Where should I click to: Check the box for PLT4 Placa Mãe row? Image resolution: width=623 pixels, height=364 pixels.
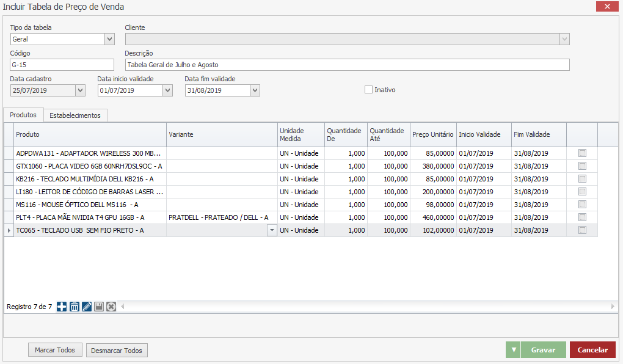coord(582,217)
